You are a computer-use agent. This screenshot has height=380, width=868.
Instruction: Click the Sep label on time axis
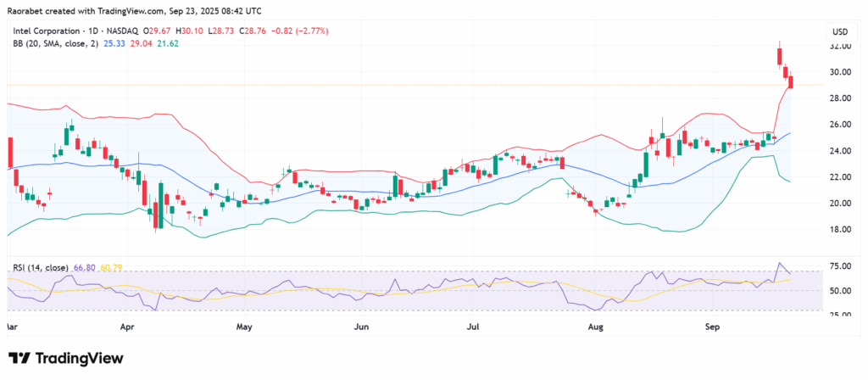tap(712, 328)
